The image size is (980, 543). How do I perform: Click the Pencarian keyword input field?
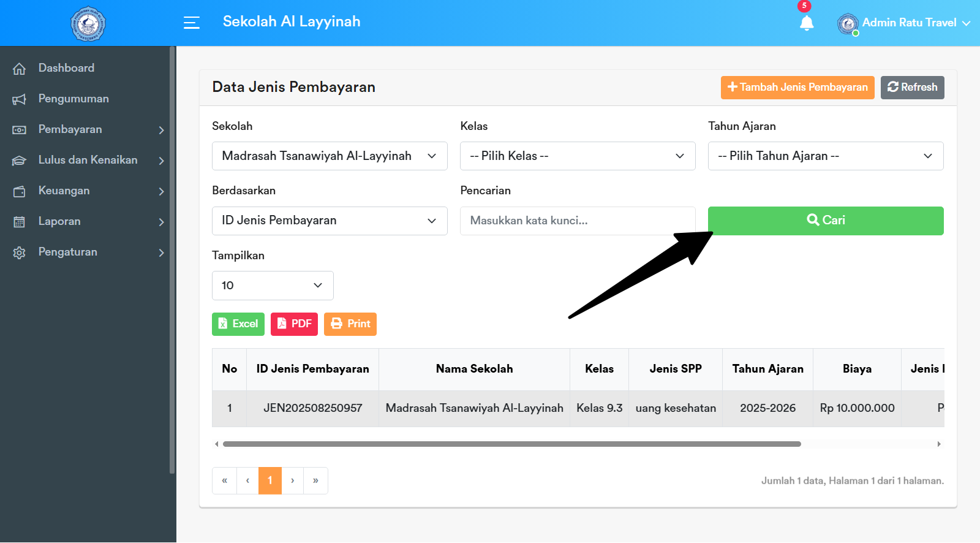pos(577,221)
